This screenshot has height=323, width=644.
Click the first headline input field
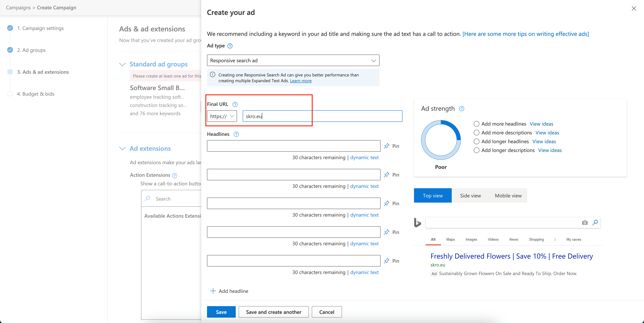pos(293,146)
